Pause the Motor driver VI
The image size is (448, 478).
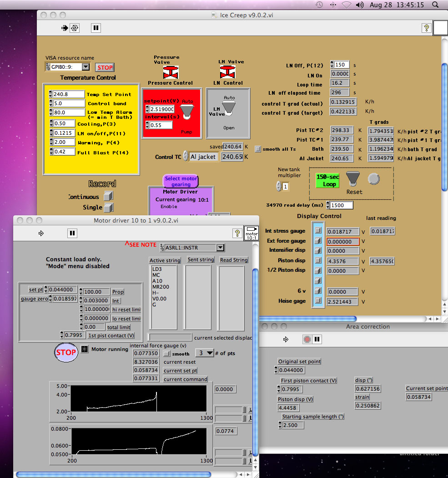pos(72,233)
